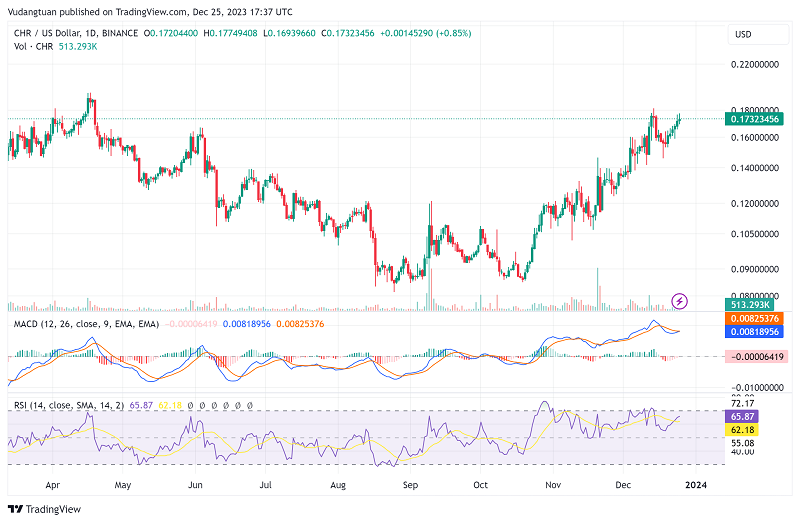Click the pink MACD histogram tag -0.00006419
Viewport: 800px width, 523px height.
[755, 356]
